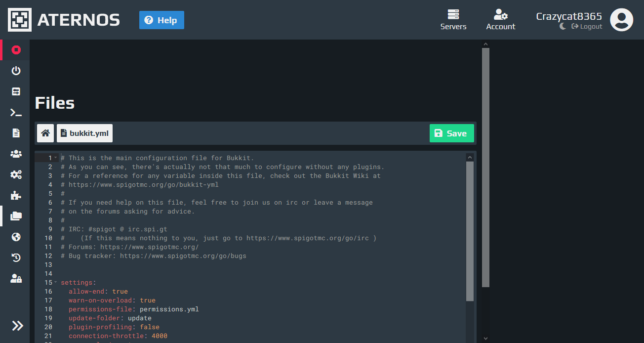
Task: Click the IRC: #spigot comment line
Action: coord(114,229)
